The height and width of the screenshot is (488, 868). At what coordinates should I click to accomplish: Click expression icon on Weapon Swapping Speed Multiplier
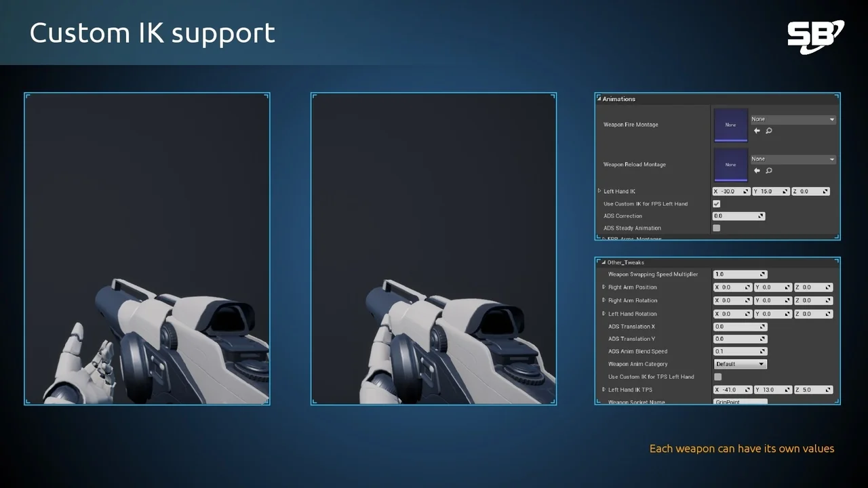[763, 274]
